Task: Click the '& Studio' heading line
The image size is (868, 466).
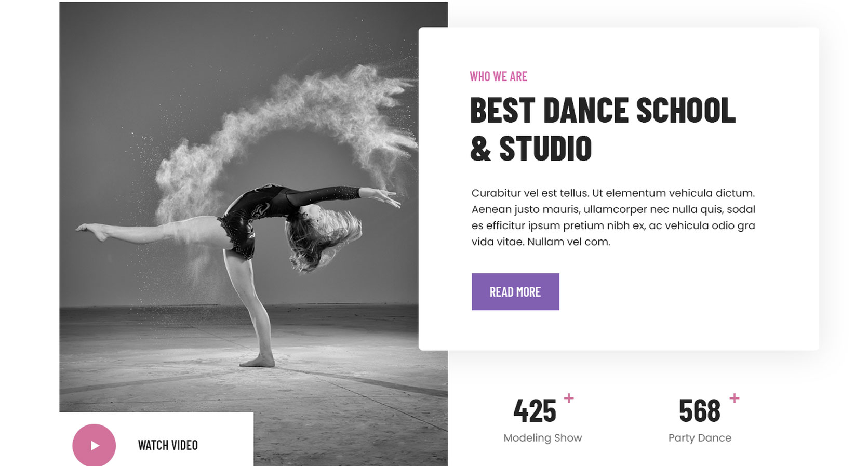Action: (x=531, y=149)
